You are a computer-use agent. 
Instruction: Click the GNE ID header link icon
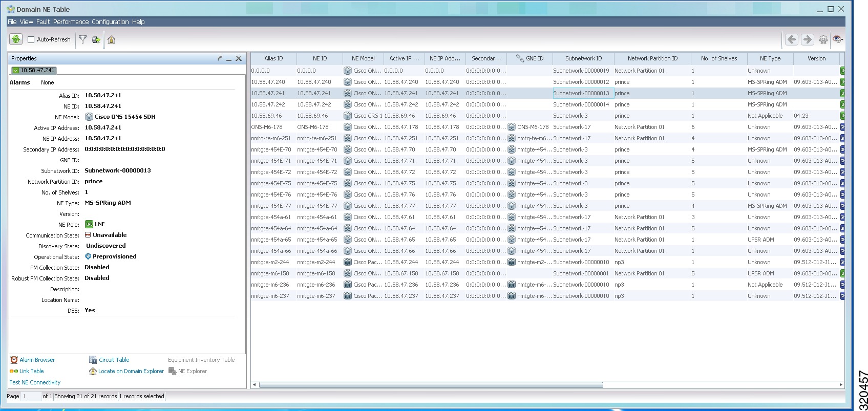click(520, 58)
